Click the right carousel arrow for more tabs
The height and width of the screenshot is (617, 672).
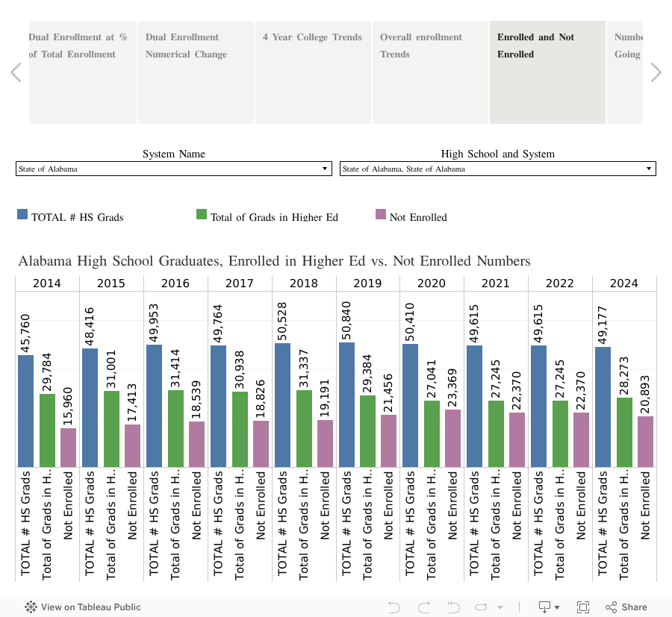[x=656, y=72]
